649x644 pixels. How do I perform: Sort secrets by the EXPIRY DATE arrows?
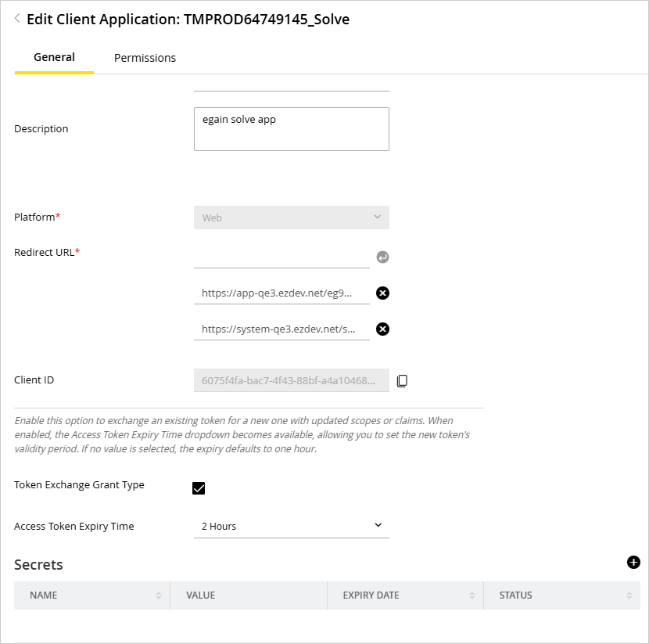click(x=472, y=595)
